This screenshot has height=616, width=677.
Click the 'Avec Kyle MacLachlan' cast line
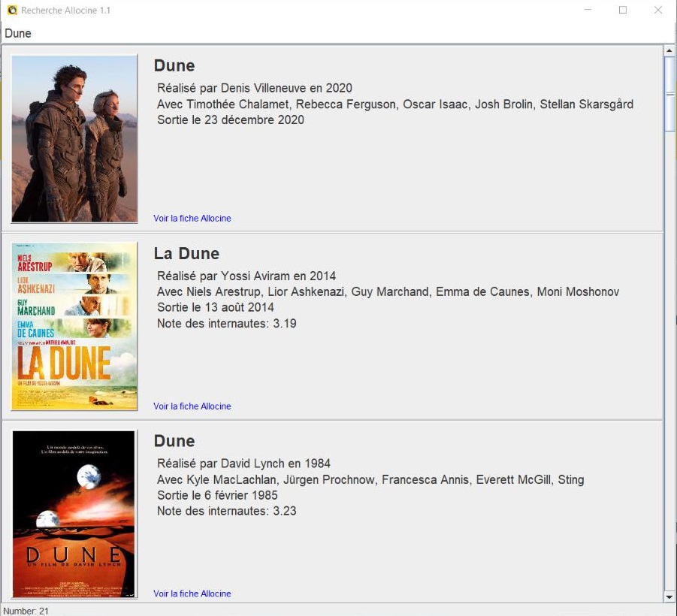coord(370,479)
